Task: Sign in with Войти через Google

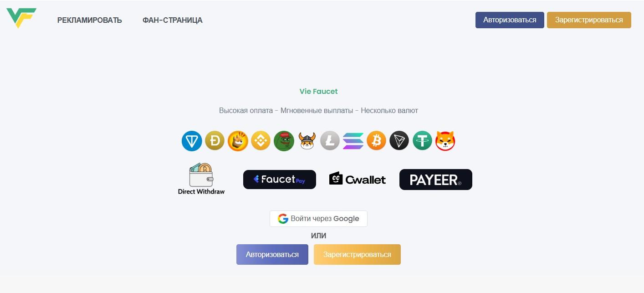Action: (x=318, y=219)
